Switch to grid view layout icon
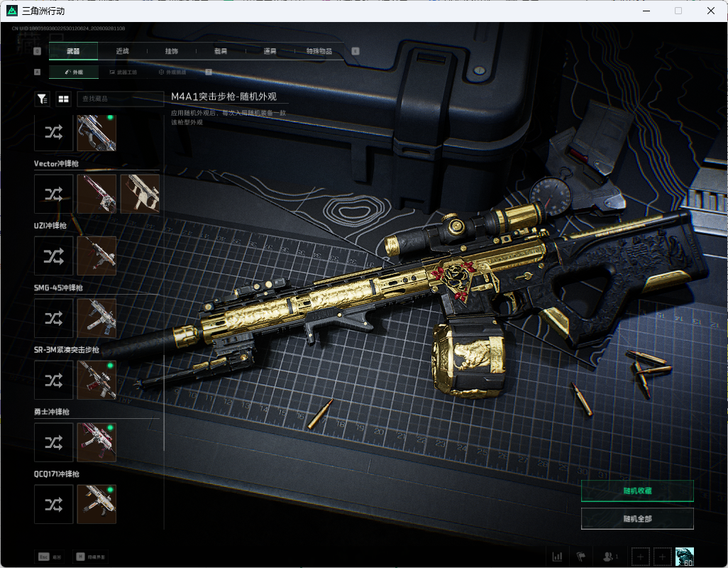 [x=64, y=99]
